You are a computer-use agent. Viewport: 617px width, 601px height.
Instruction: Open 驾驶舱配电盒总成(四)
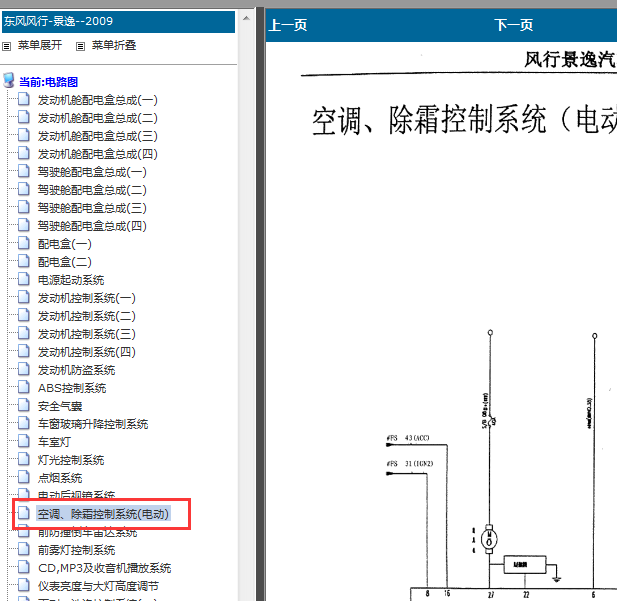[92, 226]
